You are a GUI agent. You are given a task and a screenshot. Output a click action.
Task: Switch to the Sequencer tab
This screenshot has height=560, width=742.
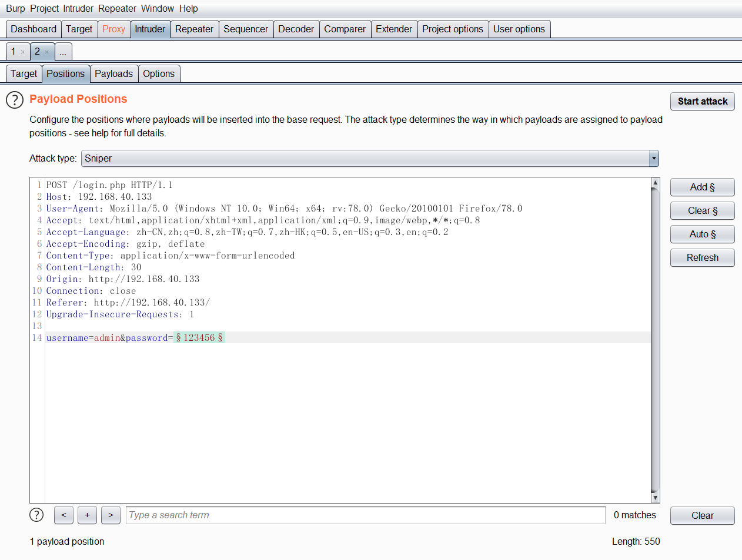click(246, 29)
